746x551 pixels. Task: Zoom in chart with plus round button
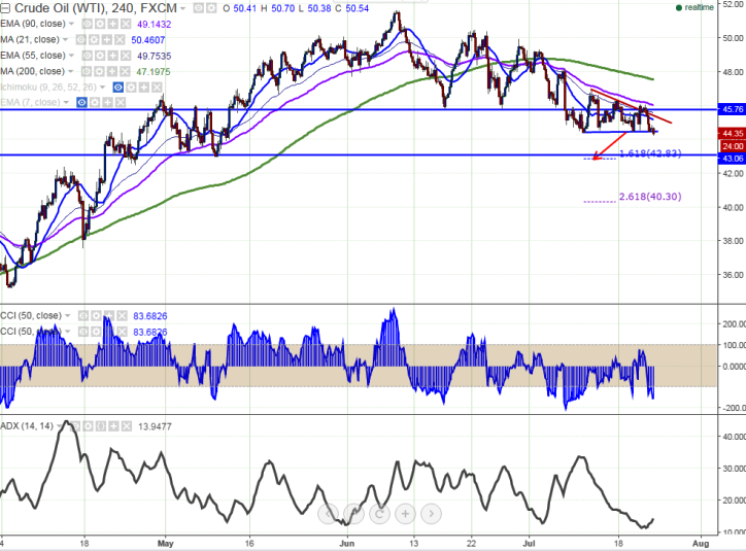click(x=405, y=514)
